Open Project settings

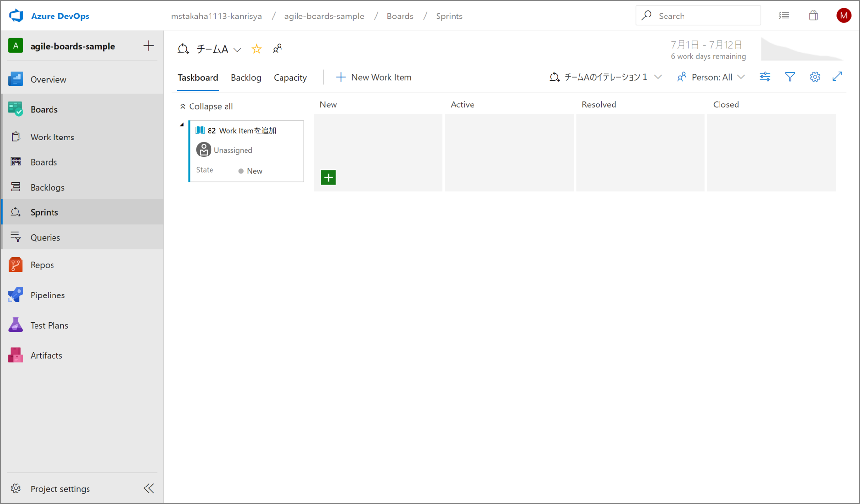click(60, 488)
